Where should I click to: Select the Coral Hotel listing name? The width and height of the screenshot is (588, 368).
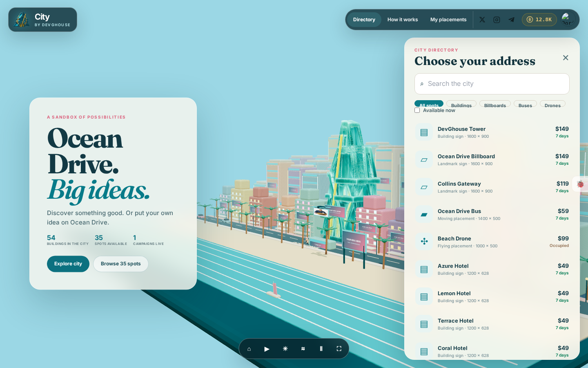coord(452,348)
